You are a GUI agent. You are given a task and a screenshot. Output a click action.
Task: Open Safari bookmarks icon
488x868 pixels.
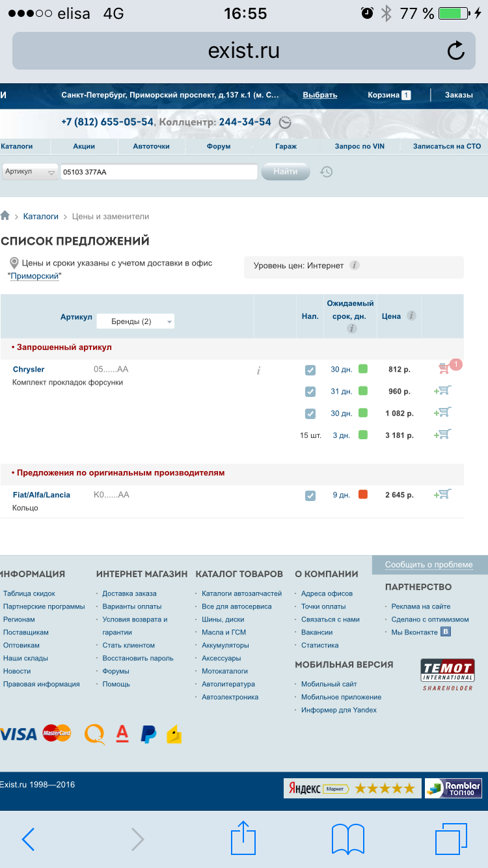pyautogui.click(x=348, y=839)
